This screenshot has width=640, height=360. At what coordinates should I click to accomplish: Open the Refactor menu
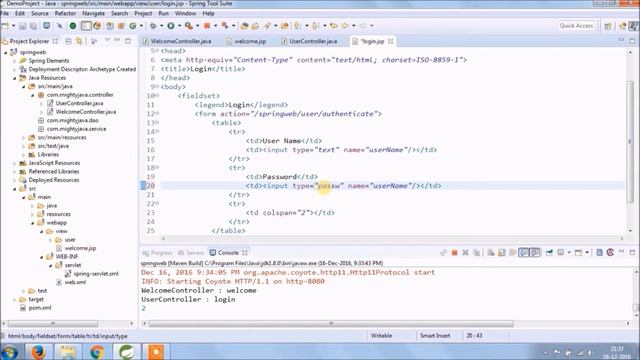[x=65, y=13]
